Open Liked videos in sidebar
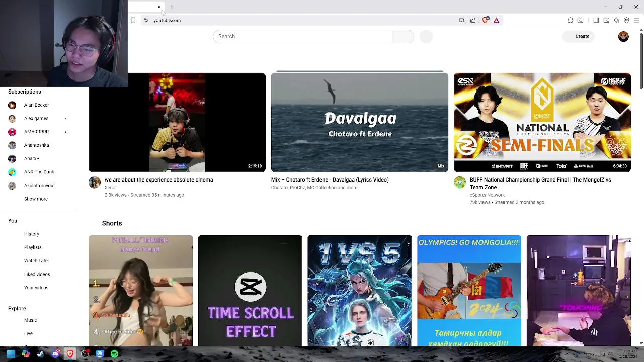Image resolution: width=644 pixels, height=362 pixels. pyautogui.click(x=36, y=274)
